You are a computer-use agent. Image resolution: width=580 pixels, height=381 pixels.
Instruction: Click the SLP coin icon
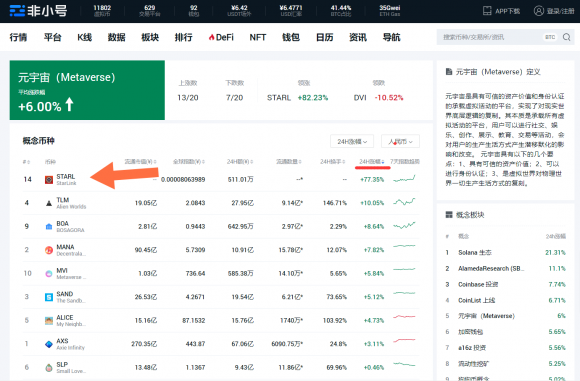(x=49, y=368)
